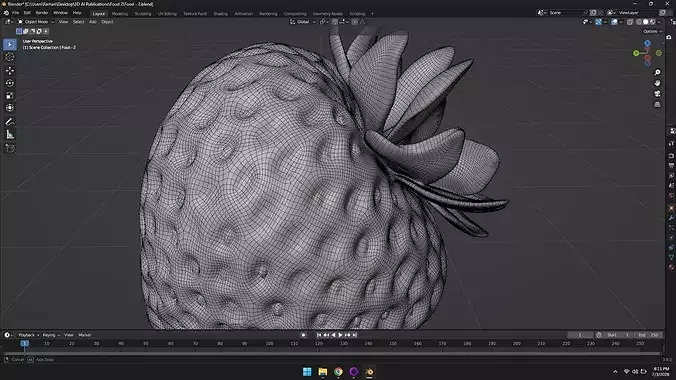
Task: Expand the overlays options arrow
Action: [621, 22]
